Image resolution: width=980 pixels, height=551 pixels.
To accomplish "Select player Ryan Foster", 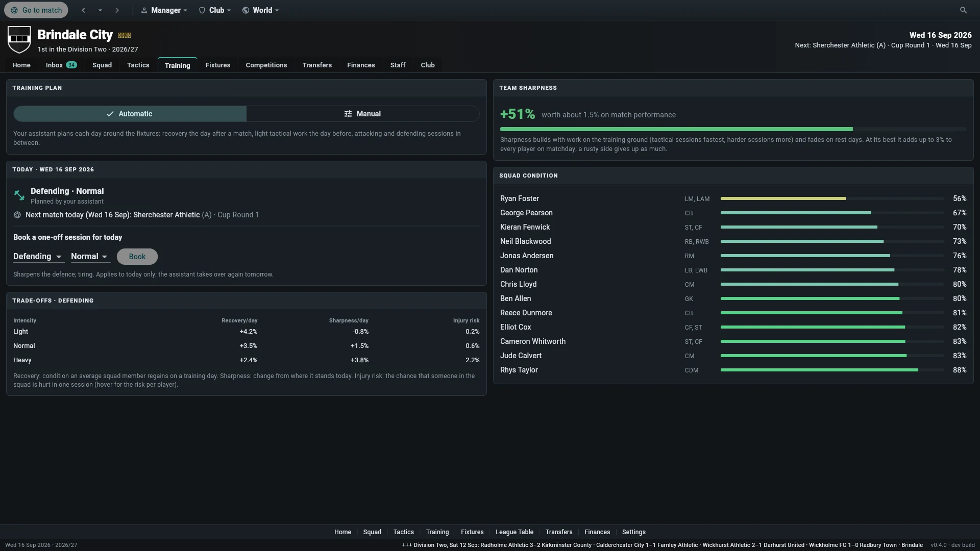I will 520,198.
